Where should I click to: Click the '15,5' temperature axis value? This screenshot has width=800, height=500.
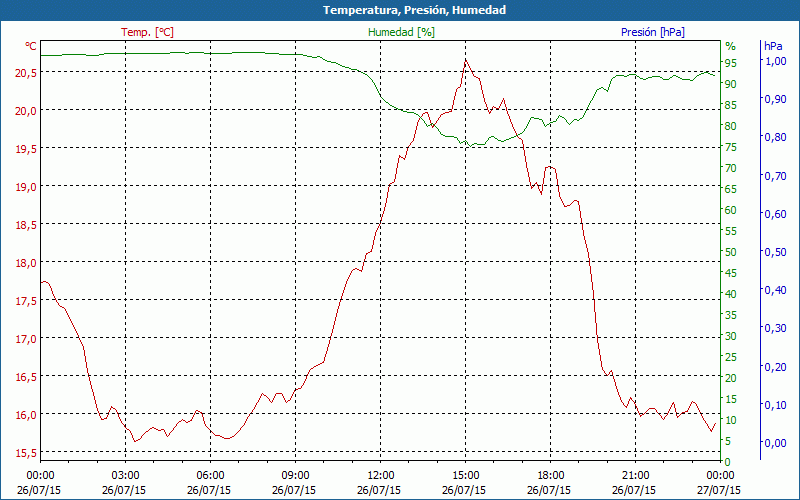point(26,453)
